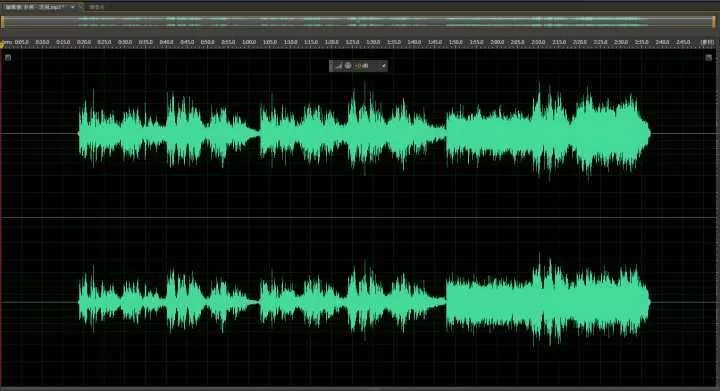720x391 pixels.
Task: Click the lower right-channel waveform
Action: [364, 302]
